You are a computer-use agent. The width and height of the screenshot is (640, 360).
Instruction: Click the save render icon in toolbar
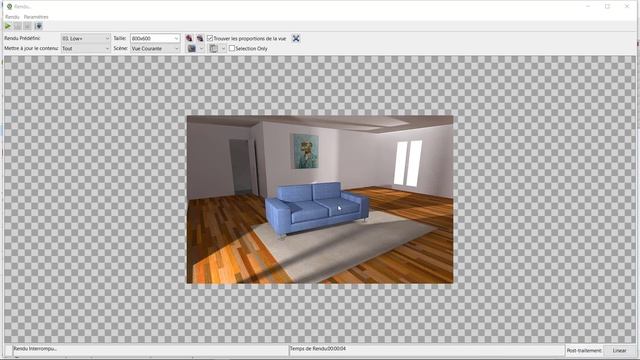tap(38, 26)
